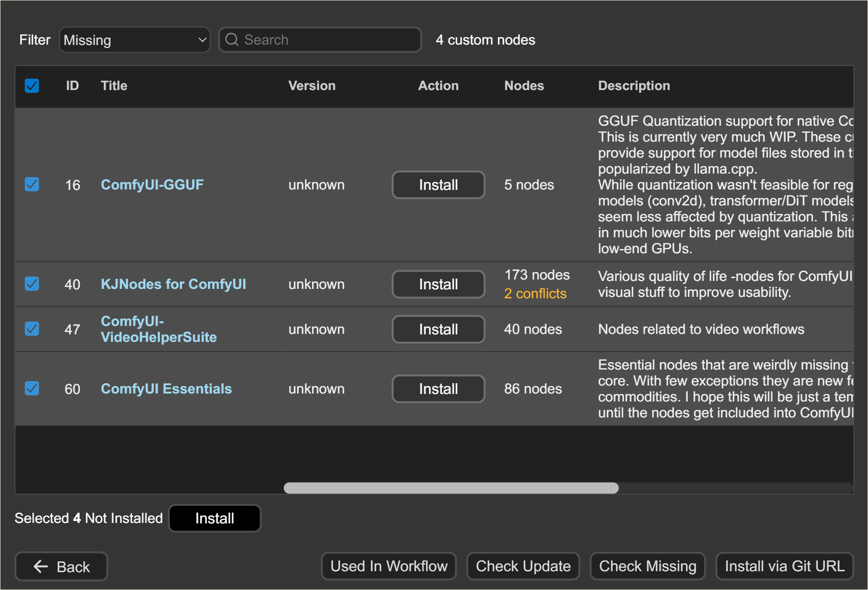
Task: Open the ComfyUI-GGUF title link
Action: click(152, 185)
